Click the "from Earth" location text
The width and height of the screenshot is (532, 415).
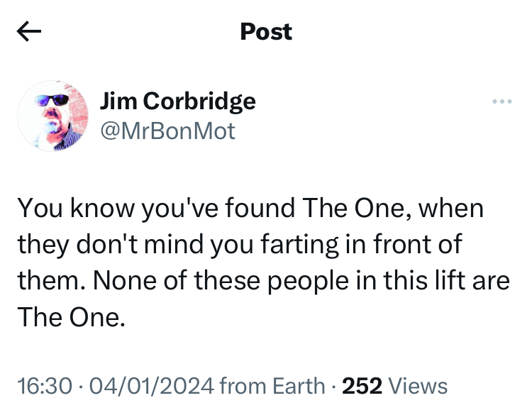[x=272, y=386]
